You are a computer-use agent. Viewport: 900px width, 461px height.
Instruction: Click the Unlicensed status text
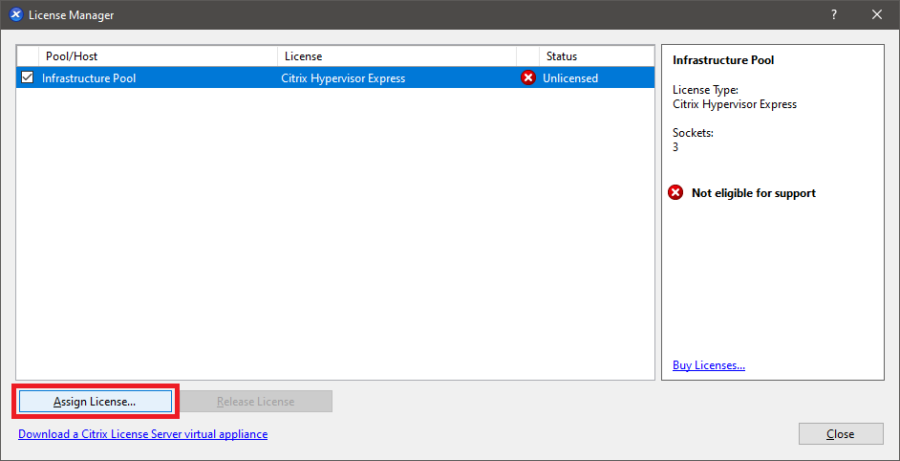(x=571, y=78)
